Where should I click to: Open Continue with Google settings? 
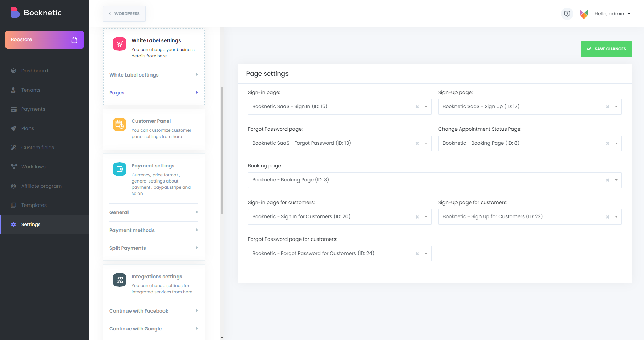pos(154,329)
